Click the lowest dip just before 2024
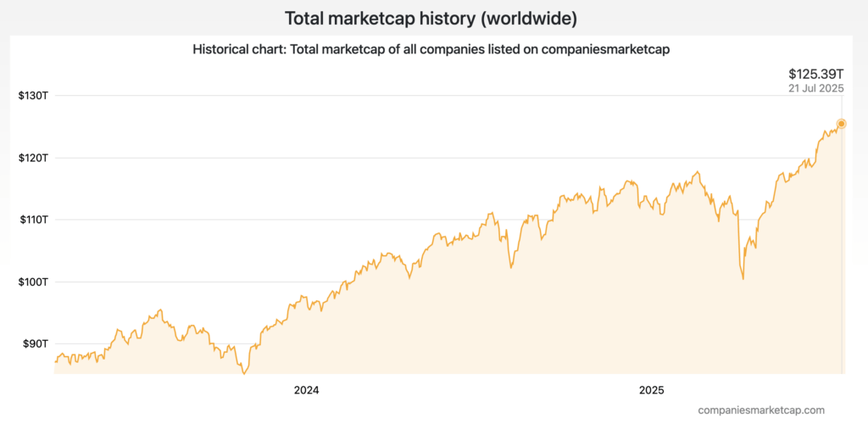868x430 pixels. [x=244, y=372]
